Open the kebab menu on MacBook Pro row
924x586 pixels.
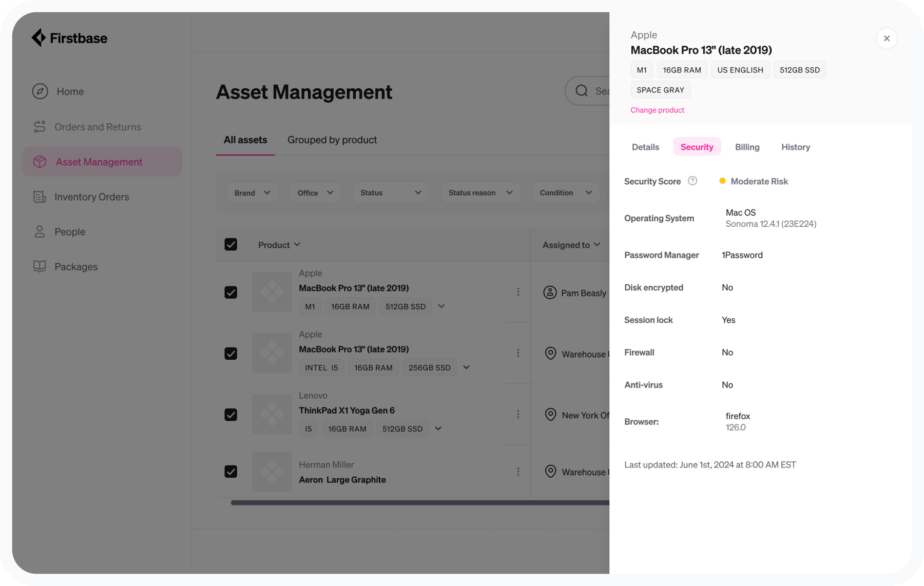[518, 291]
